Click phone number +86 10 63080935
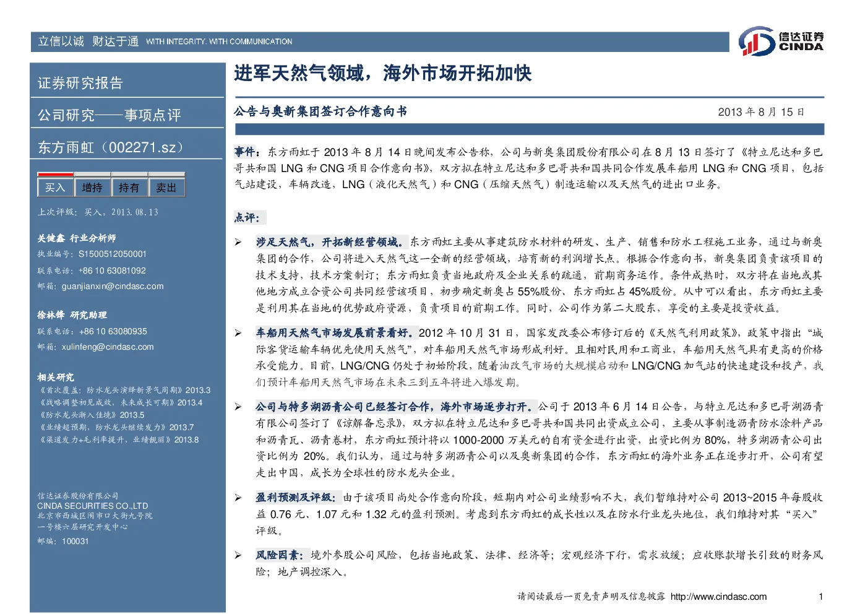The height and width of the screenshot is (614, 868). (113, 332)
